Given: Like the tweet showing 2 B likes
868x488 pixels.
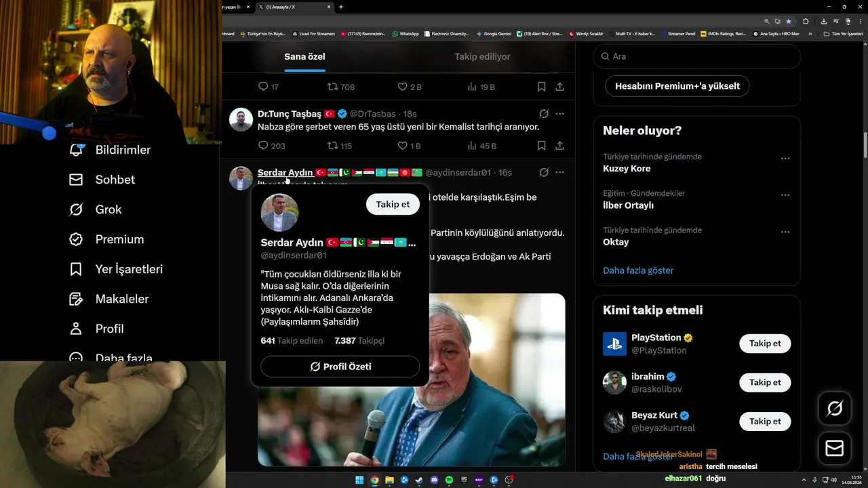Looking at the screenshot, I should (x=402, y=87).
